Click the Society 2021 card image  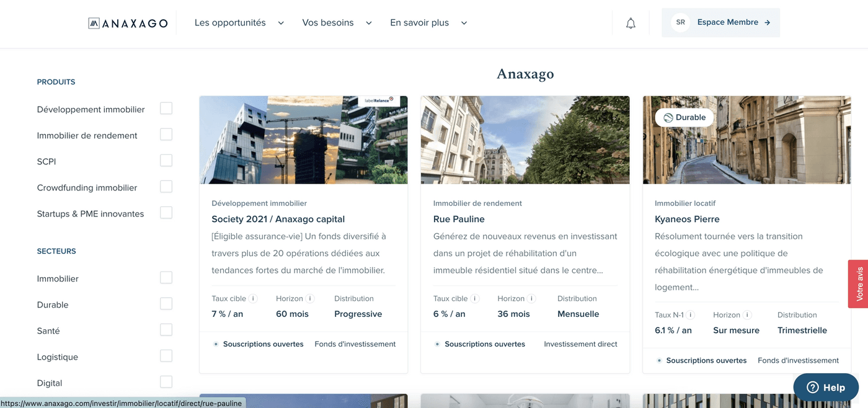pos(304,140)
